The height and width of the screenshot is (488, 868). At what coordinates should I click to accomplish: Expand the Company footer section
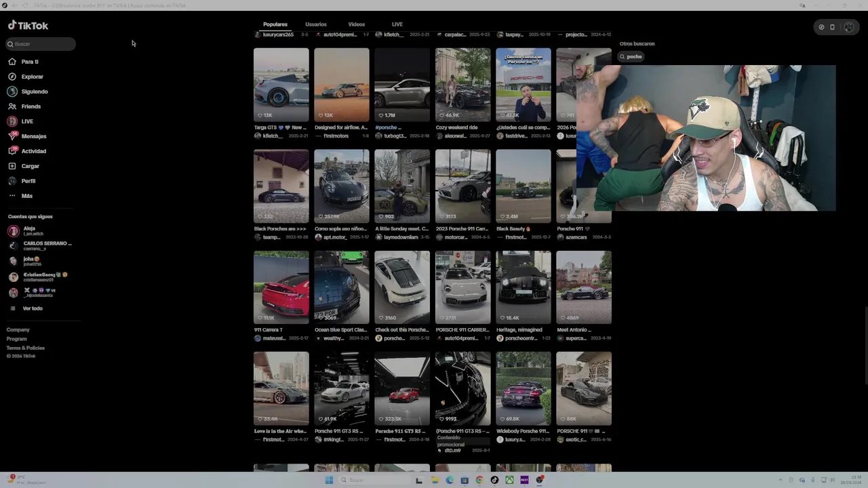pyautogui.click(x=18, y=329)
